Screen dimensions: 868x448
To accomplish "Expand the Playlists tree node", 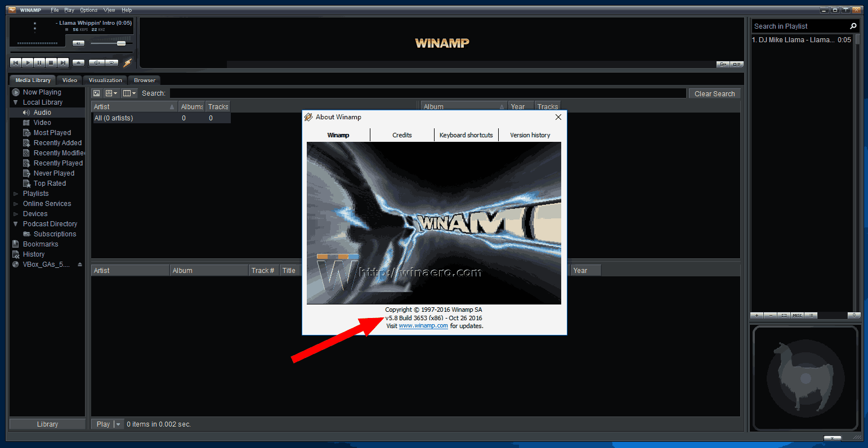I will tap(16, 194).
